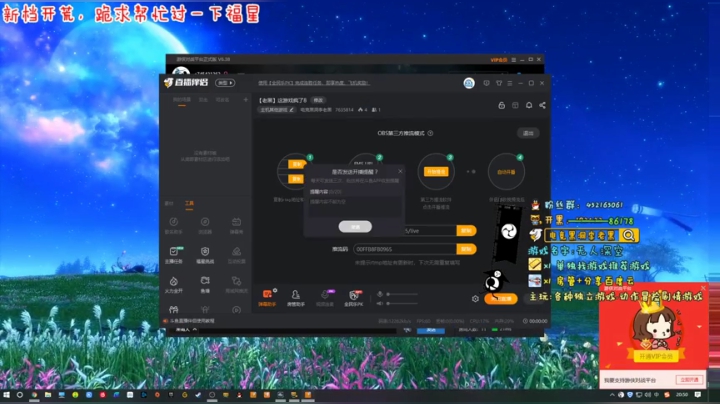The image size is (720, 404).
Task: Open the 弹幕助手 icon in the bottom toolbar
Action: tap(267, 297)
